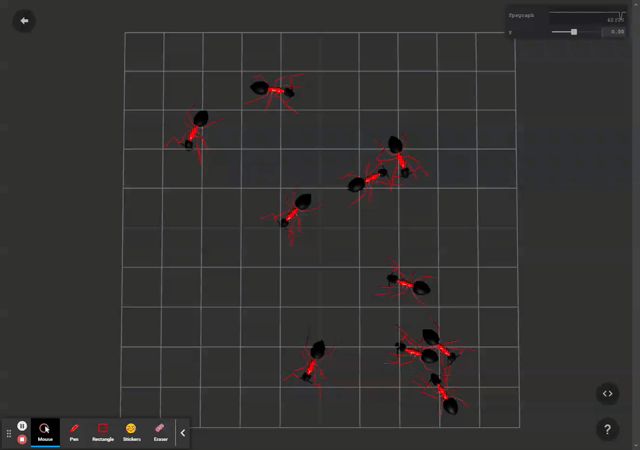
Task: Click the ant at the grid center
Action: click(294, 211)
